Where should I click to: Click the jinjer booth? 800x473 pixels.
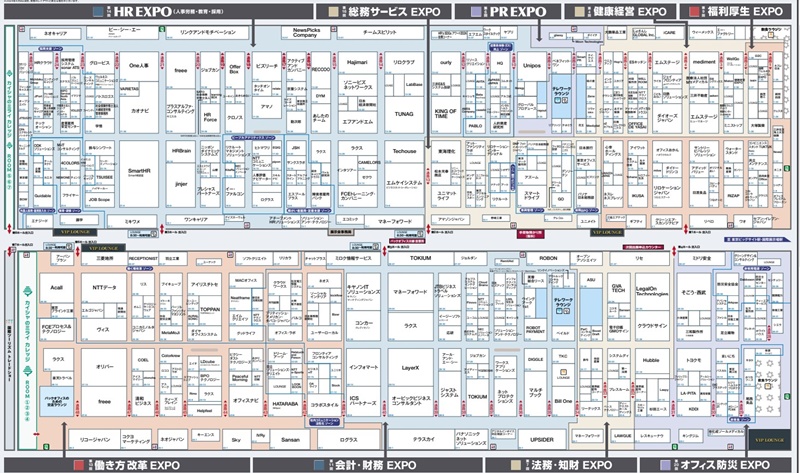coord(181,185)
